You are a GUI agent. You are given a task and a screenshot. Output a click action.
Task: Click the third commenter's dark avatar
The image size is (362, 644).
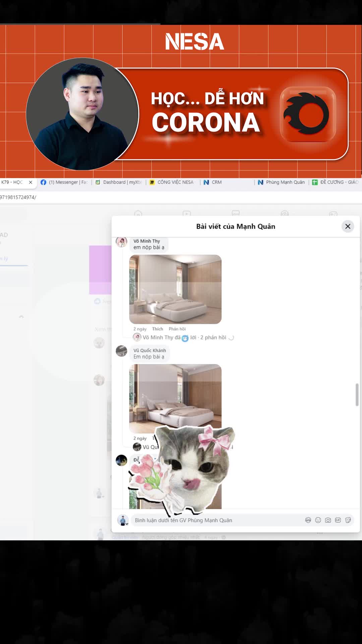(121, 460)
